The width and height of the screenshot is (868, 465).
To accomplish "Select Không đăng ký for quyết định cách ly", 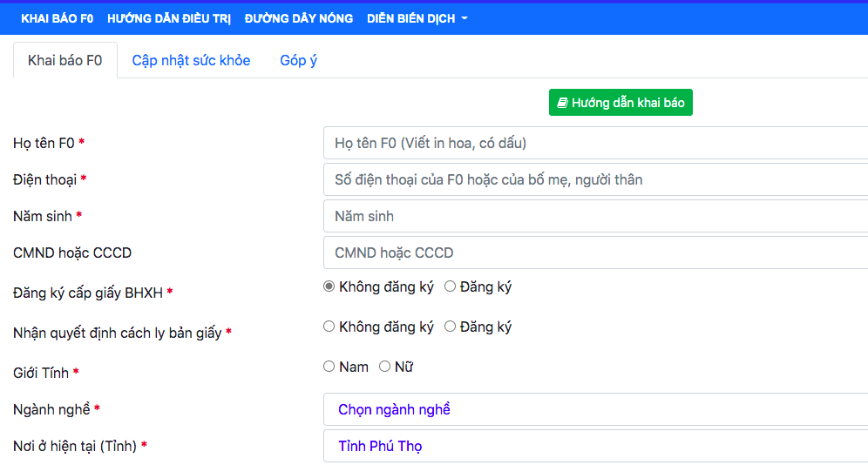I will point(329,327).
